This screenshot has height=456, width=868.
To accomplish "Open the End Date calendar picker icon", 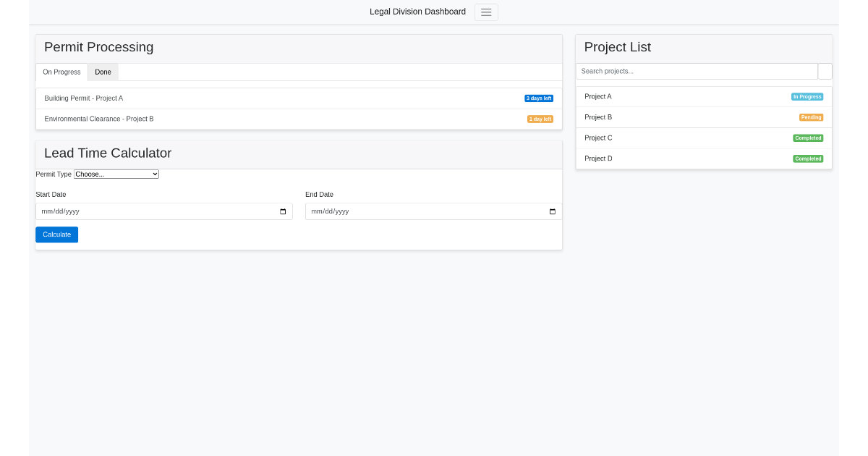I will 552,211.
